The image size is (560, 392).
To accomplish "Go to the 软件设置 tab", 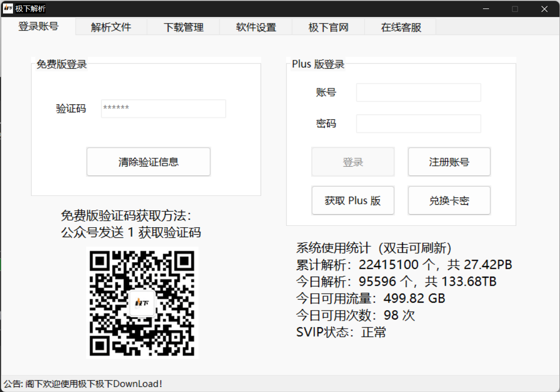I will click(256, 27).
